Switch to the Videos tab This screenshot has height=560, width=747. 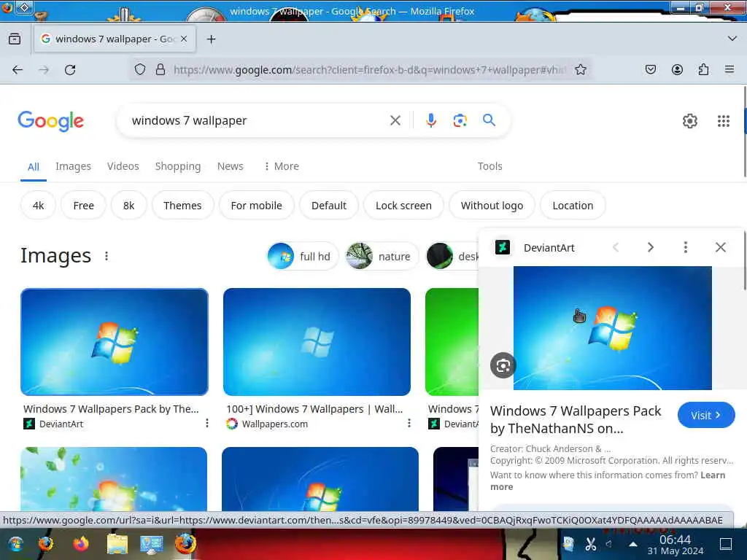123,166
